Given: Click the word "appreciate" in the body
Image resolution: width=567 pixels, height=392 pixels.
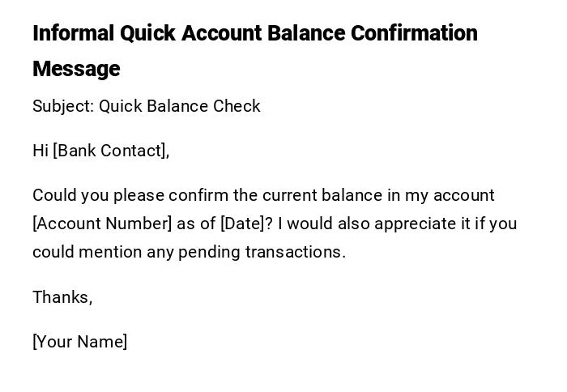Looking at the screenshot, I should (x=416, y=224).
